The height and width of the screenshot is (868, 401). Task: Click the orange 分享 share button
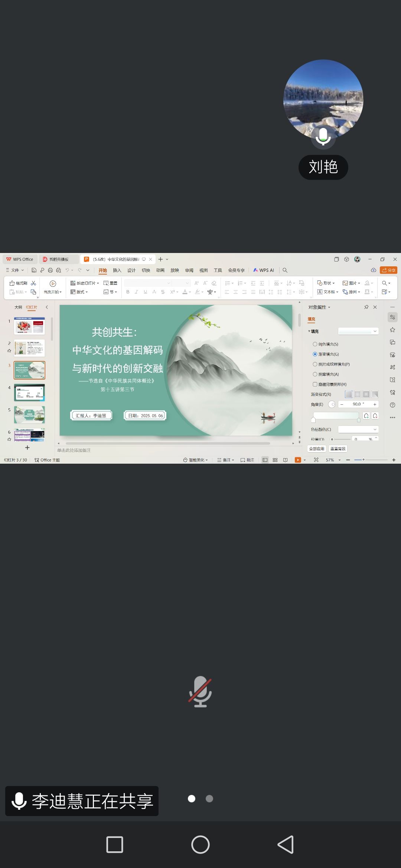pyautogui.click(x=388, y=270)
